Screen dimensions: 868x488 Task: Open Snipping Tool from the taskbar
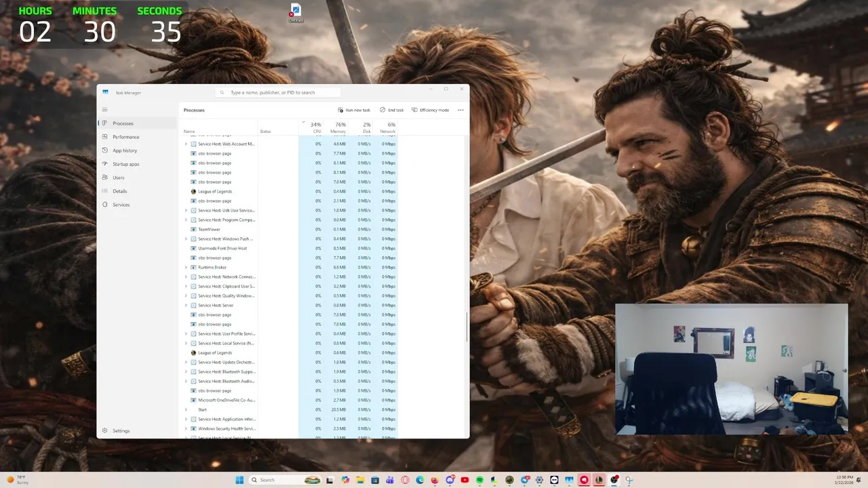[629, 480]
